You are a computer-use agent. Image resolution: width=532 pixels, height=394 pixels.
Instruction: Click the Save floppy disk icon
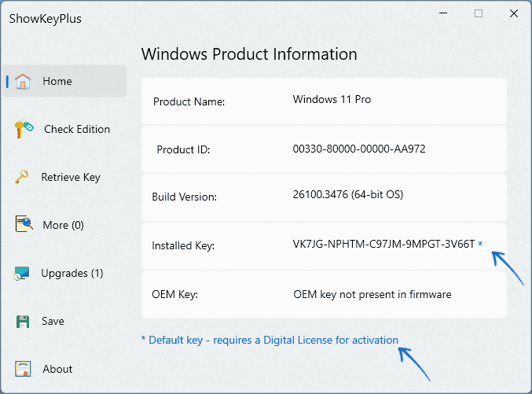click(23, 321)
